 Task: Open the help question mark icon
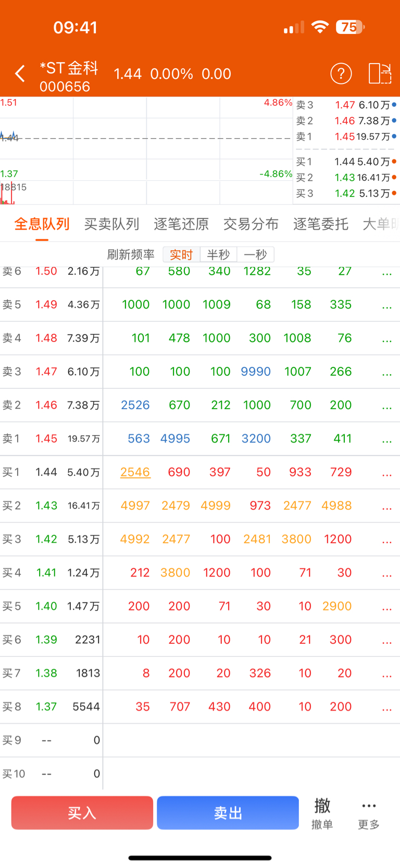[x=341, y=74]
